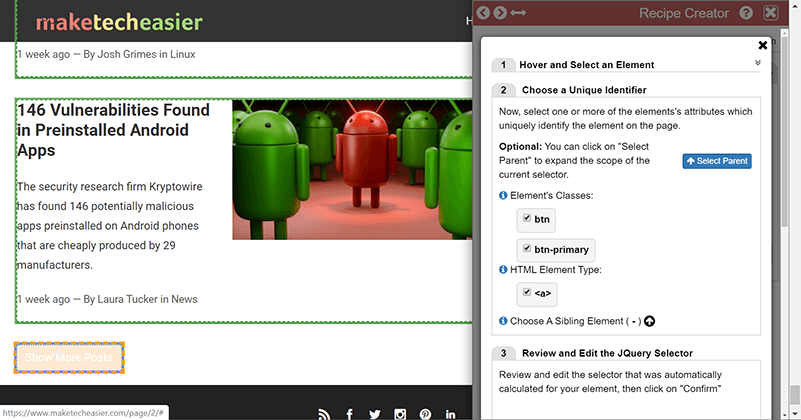Click the Pinterest icon in footer
Screen dimensions: 801x420
pos(425,414)
